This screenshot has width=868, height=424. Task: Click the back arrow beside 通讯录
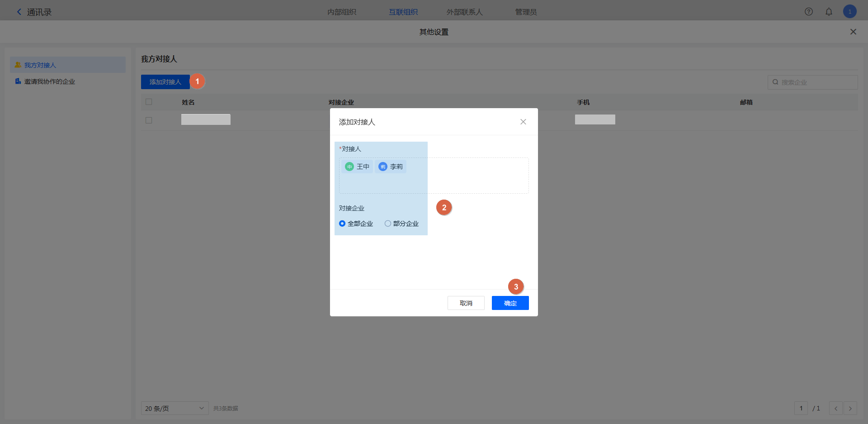pyautogui.click(x=19, y=12)
